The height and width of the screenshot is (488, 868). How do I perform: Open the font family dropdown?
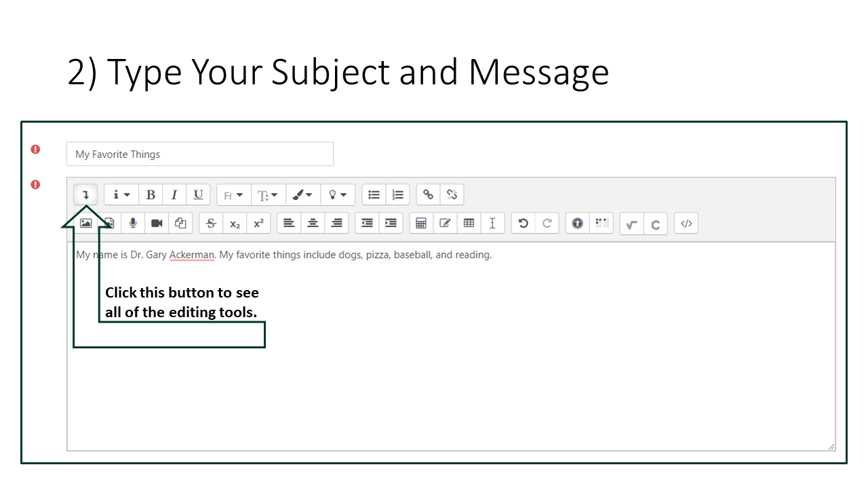tap(233, 195)
